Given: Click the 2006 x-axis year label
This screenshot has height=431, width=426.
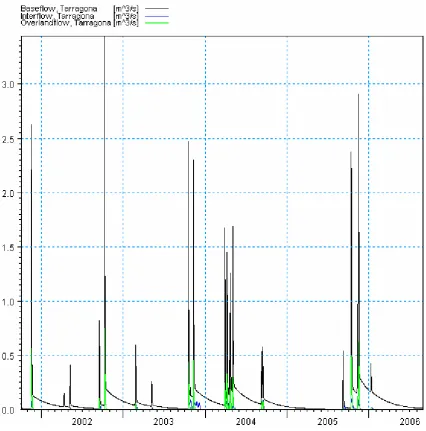Looking at the screenshot, I should click(x=410, y=422).
